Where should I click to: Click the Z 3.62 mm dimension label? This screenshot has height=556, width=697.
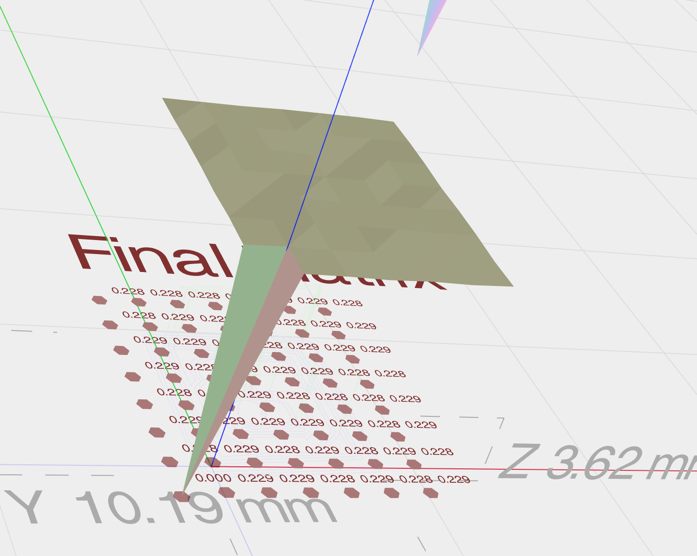[596, 462]
